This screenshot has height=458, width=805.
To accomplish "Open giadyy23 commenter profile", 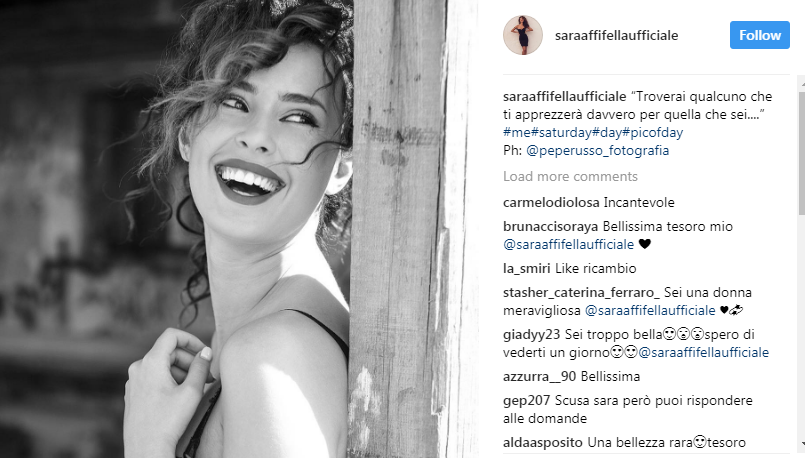I will click(x=531, y=335).
